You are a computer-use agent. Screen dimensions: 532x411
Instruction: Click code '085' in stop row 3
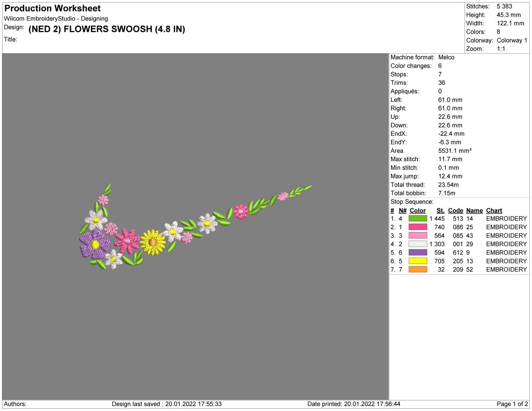point(458,235)
